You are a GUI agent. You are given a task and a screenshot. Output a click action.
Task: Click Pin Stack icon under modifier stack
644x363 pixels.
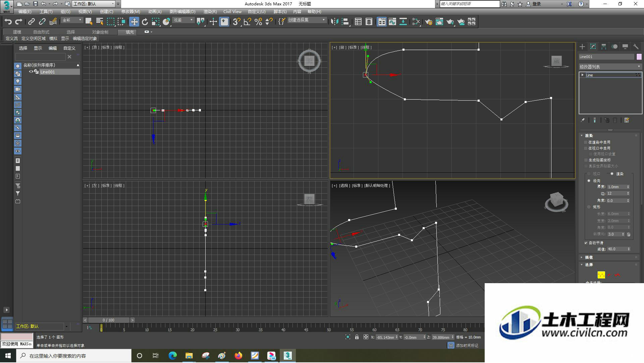click(x=583, y=120)
